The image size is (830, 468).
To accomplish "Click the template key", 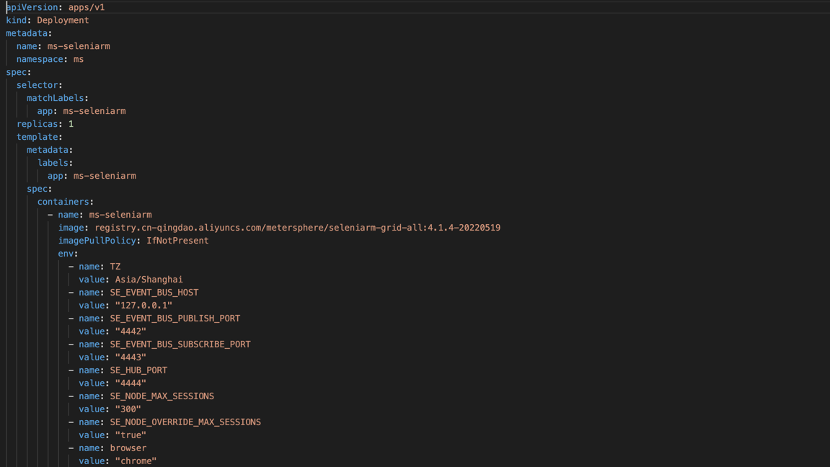I will (x=37, y=137).
